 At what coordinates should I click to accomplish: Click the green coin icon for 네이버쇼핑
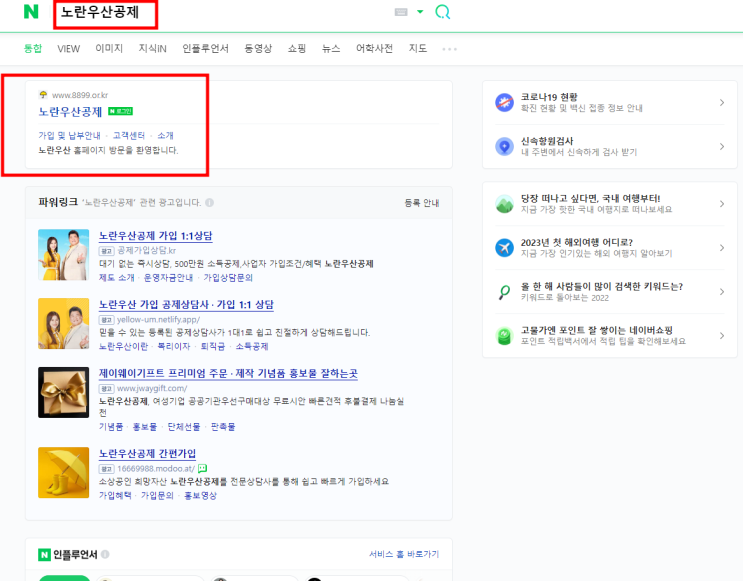tap(504, 336)
